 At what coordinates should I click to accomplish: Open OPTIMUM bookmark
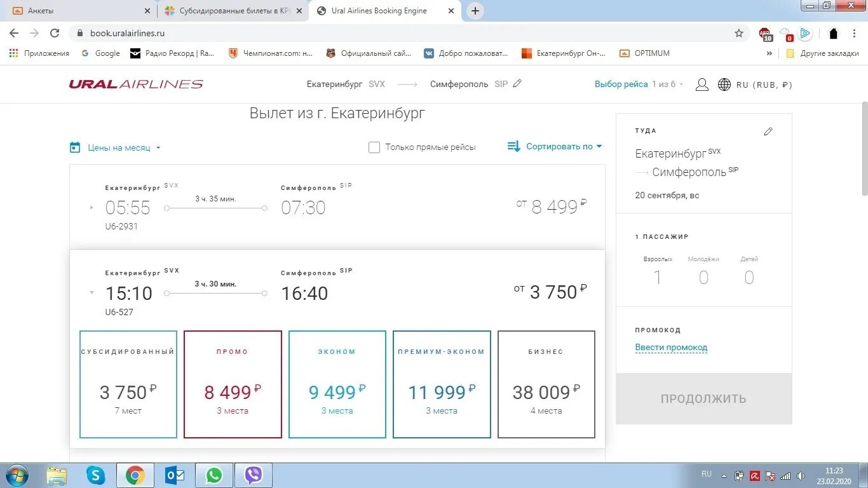pos(645,53)
